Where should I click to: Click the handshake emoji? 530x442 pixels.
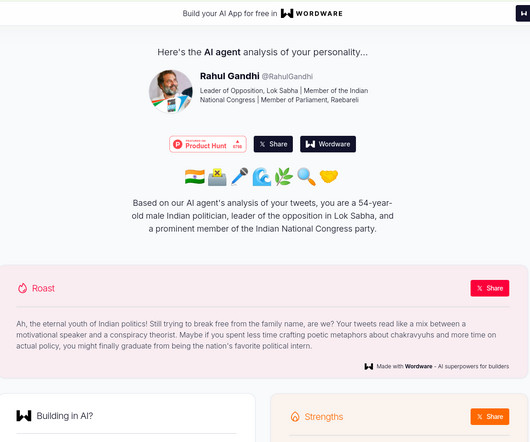coord(329,177)
